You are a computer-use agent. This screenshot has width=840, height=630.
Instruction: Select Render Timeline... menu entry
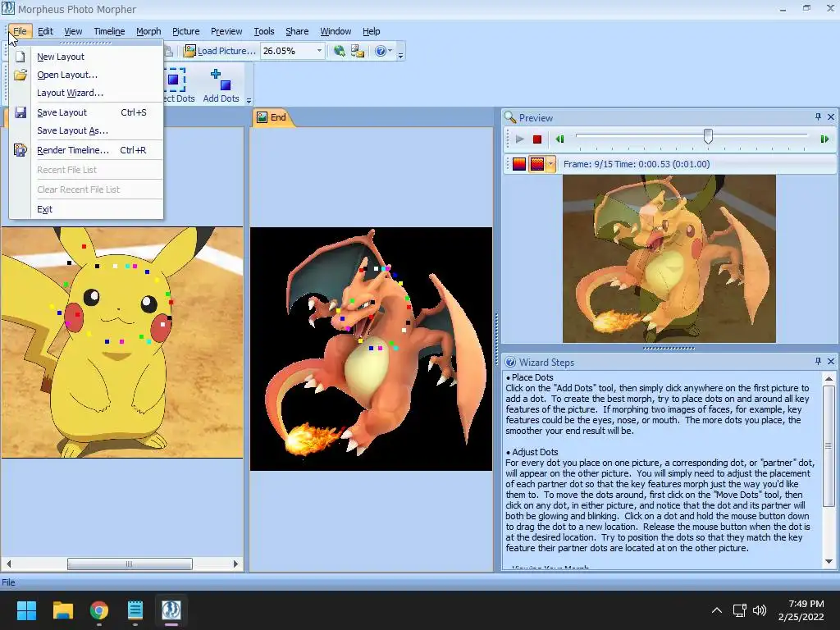(85, 151)
